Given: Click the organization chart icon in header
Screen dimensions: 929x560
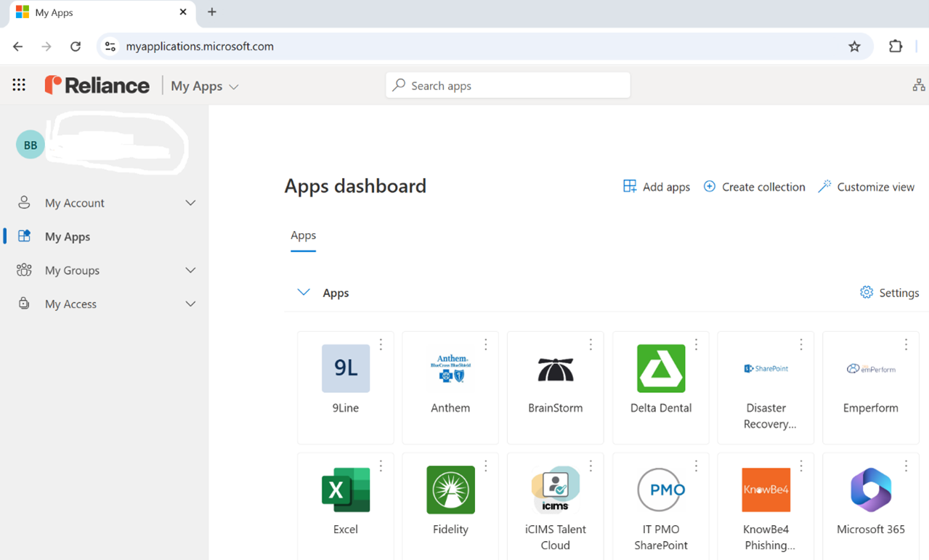Looking at the screenshot, I should tap(919, 85).
